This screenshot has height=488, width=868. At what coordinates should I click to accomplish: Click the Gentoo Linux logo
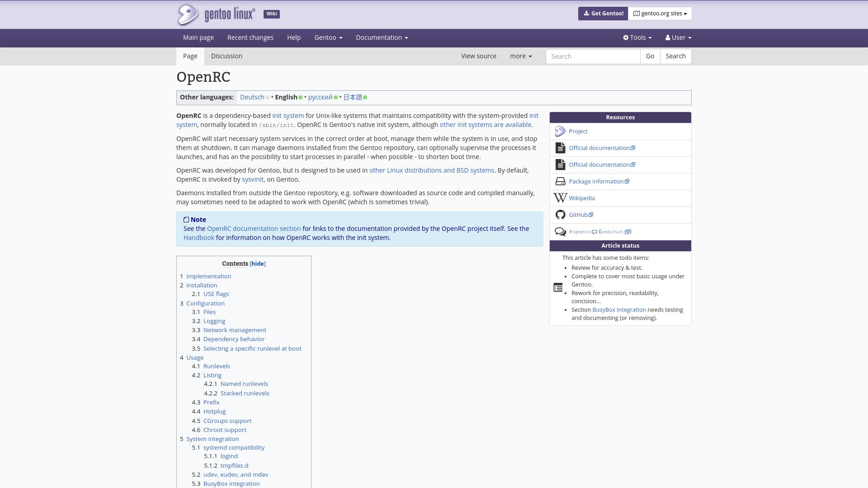(x=216, y=14)
